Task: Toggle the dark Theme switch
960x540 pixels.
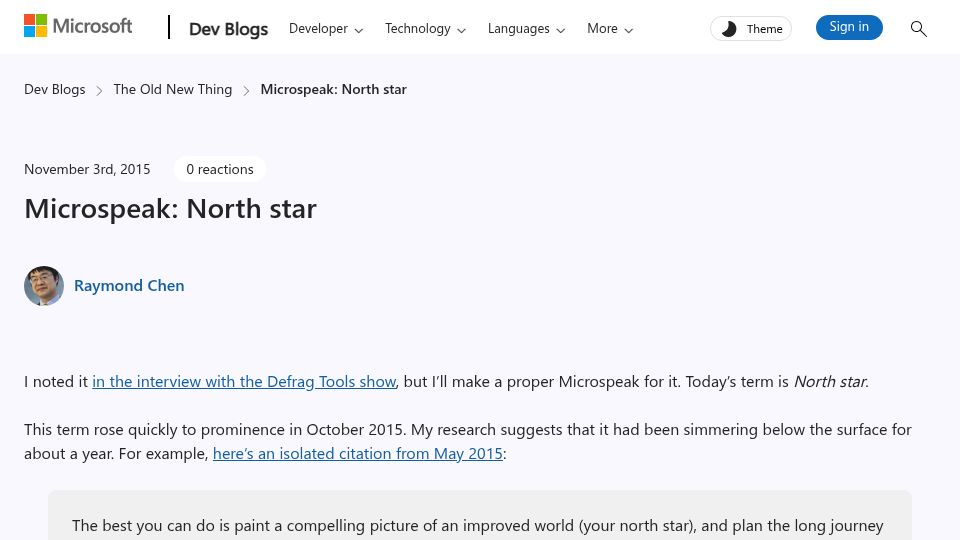Action: pyautogui.click(x=751, y=29)
